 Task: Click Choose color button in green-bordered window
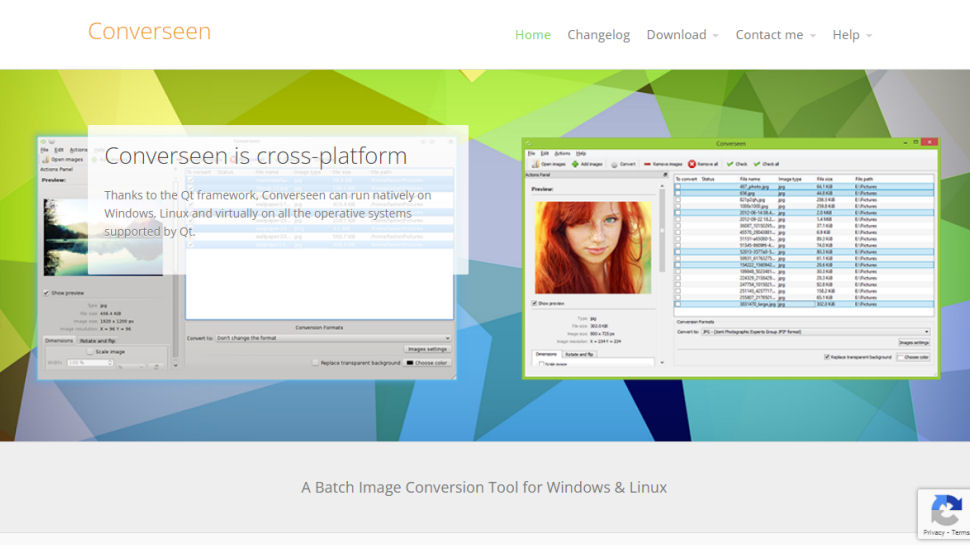[x=913, y=357]
